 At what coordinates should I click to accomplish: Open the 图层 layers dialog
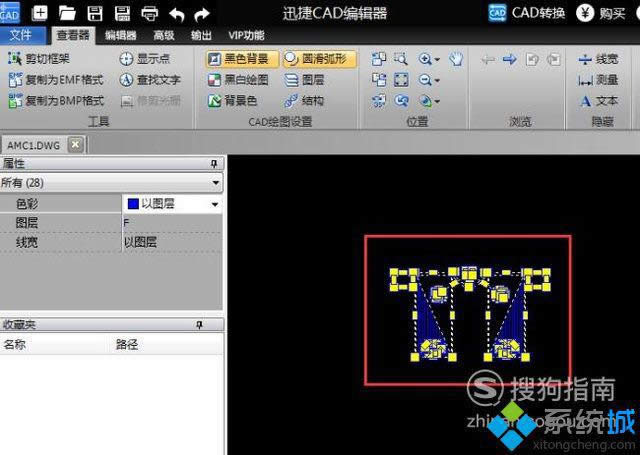click(304, 80)
